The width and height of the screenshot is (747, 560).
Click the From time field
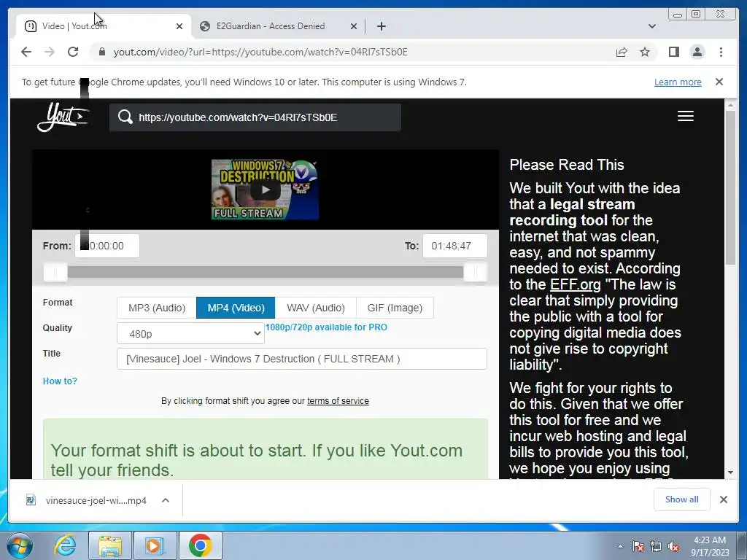[107, 246]
